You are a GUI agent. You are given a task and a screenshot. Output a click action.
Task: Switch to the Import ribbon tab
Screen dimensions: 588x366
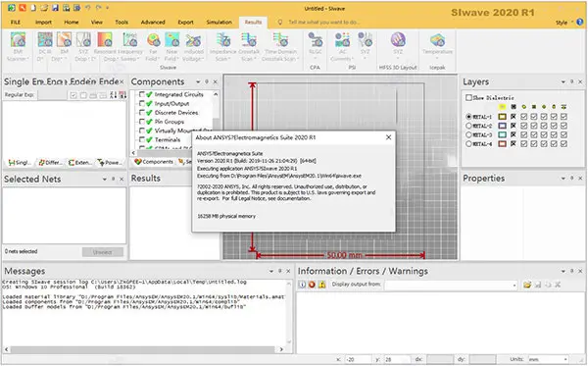43,23
